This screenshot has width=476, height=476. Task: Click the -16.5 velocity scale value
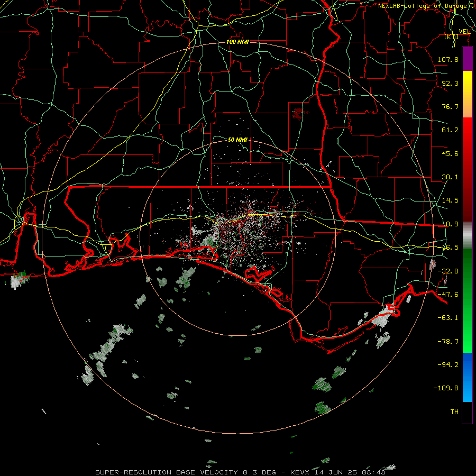coord(450,248)
